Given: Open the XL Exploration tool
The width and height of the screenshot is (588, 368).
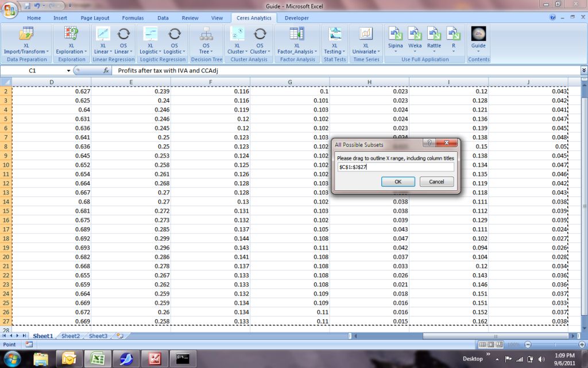Looking at the screenshot, I should click(x=71, y=41).
